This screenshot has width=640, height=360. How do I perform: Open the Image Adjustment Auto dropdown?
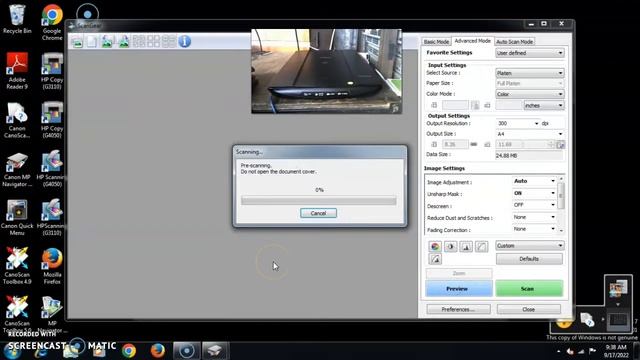(534, 181)
